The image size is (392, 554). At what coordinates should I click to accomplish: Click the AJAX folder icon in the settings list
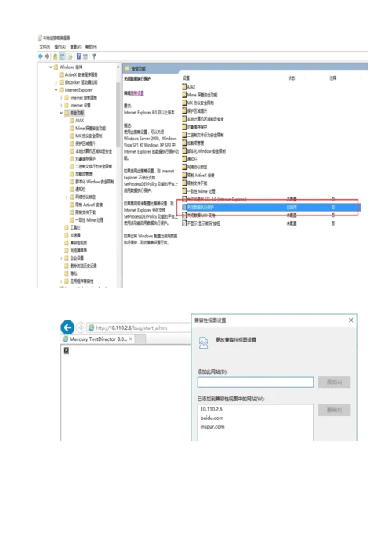(184, 86)
